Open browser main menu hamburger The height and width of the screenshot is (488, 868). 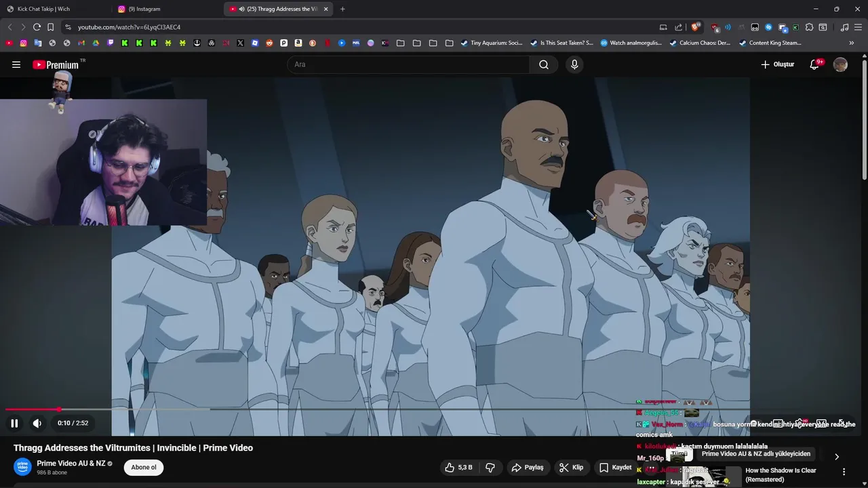tap(859, 27)
